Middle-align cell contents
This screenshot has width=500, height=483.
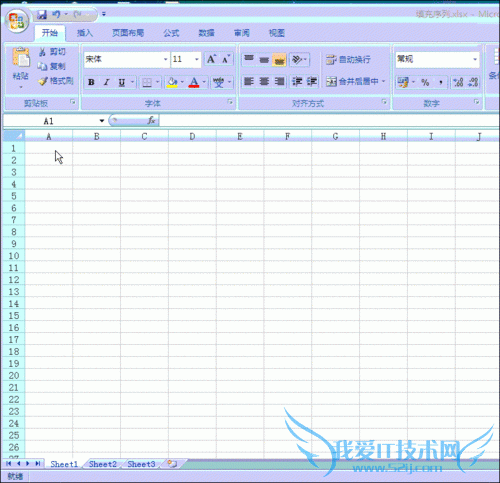(264, 59)
